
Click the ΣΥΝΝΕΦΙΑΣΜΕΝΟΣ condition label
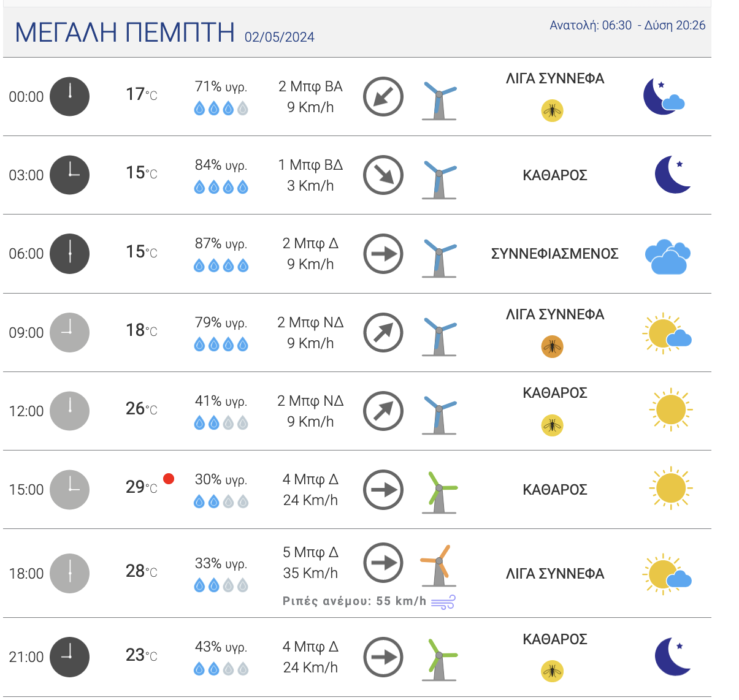point(554,254)
